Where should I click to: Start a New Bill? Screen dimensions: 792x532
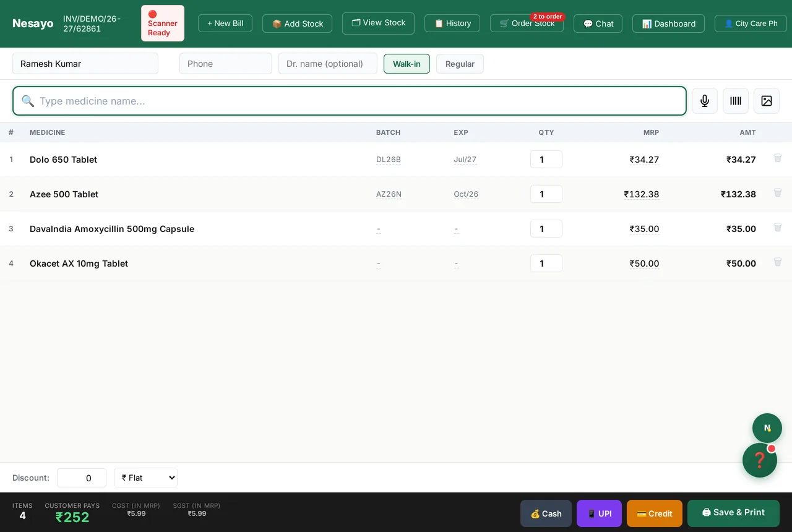click(x=225, y=24)
